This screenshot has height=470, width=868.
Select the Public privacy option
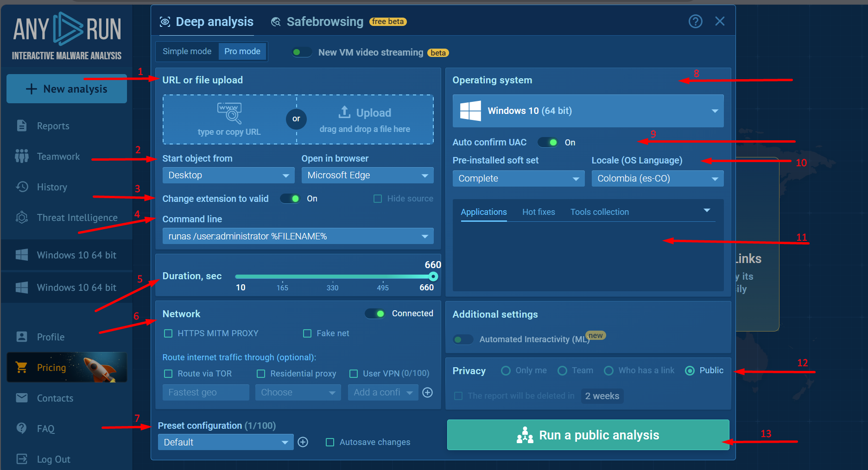(x=690, y=371)
